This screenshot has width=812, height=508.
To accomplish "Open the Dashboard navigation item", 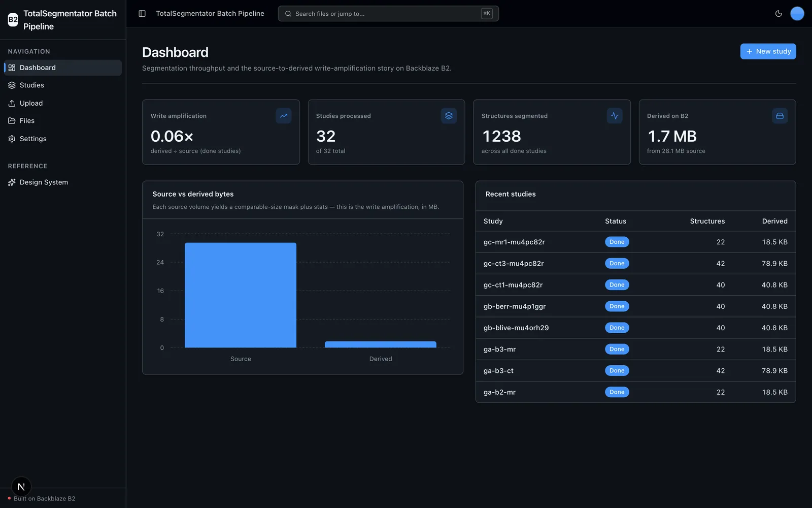I will 63,68.
